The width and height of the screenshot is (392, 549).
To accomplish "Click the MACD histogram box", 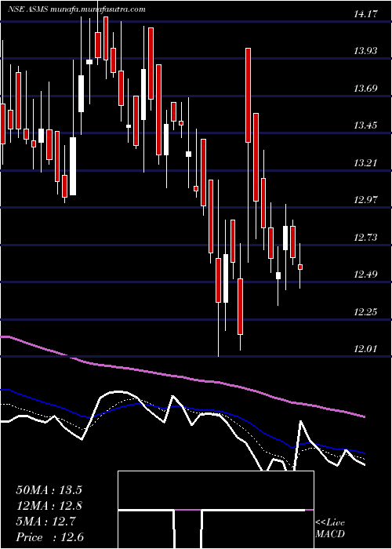I will (x=216, y=510).
